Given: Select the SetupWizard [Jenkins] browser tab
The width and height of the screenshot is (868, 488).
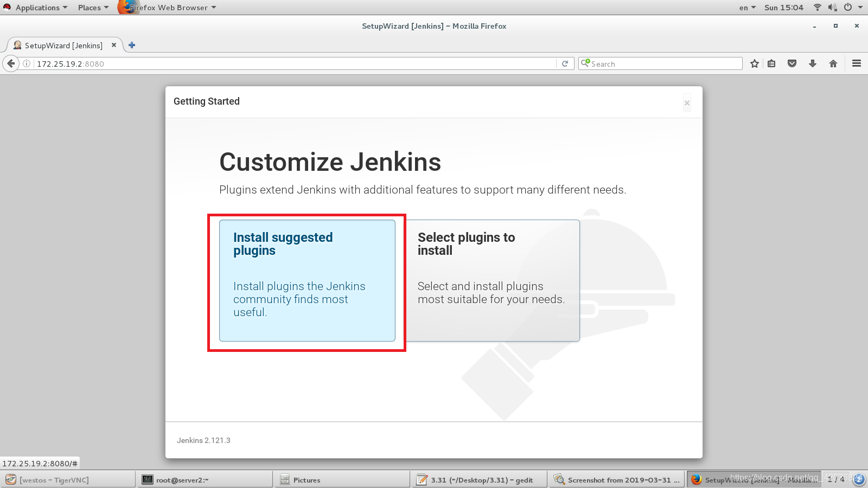Looking at the screenshot, I should click(63, 45).
